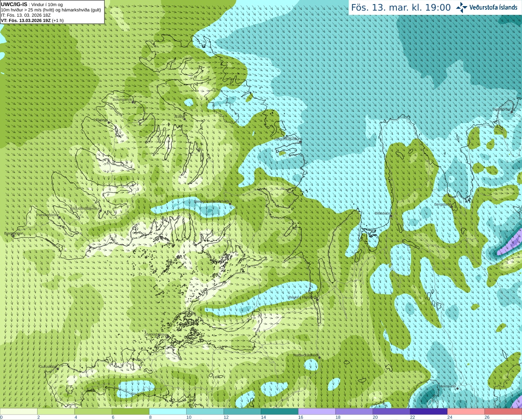Screen dimensions: 522x420
Task: Click the Gjögurflugvöllur station label
Action: click(x=287, y=139)
